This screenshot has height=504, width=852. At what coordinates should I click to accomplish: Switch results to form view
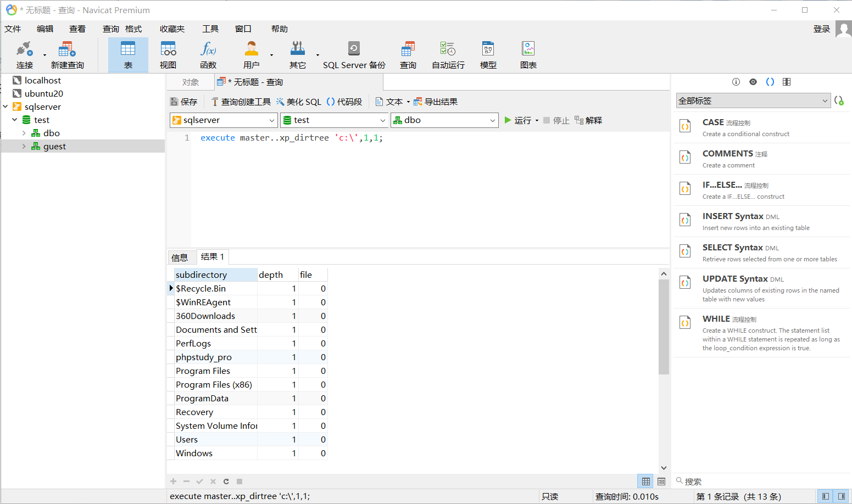pyautogui.click(x=661, y=481)
